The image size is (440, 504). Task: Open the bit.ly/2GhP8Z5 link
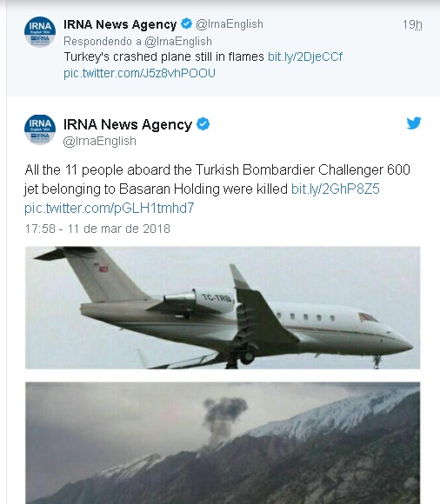point(335,189)
